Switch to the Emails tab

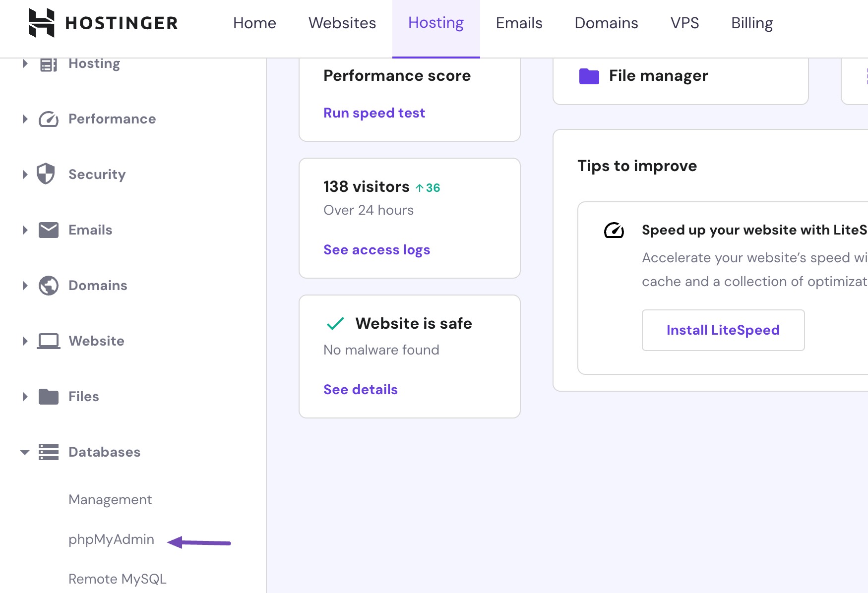[519, 23]
